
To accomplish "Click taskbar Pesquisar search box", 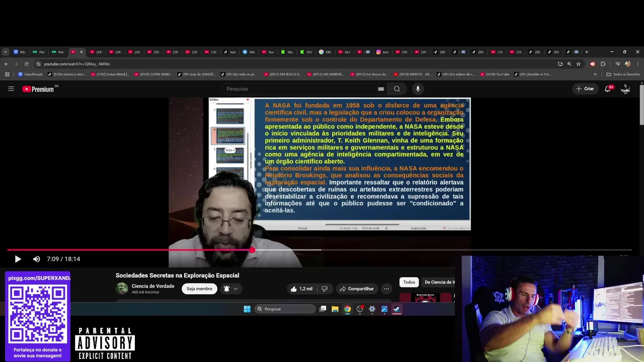I will pyautogui.click(x=285, y=309).
